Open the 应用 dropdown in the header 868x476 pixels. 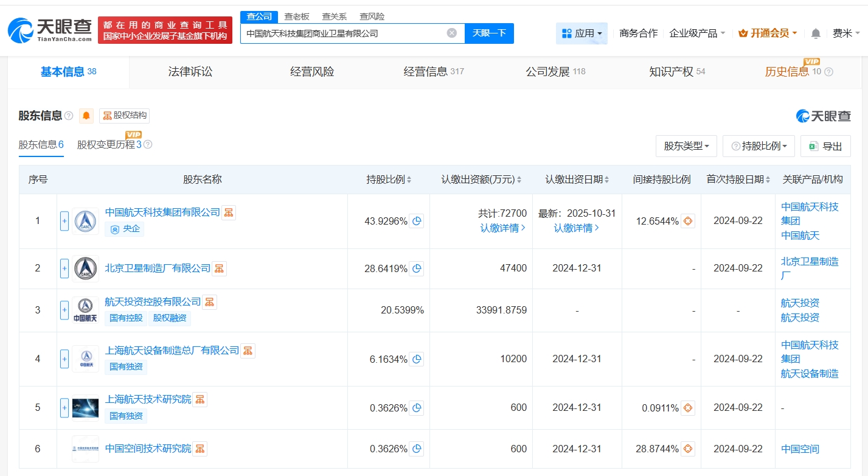pos(582,33)
